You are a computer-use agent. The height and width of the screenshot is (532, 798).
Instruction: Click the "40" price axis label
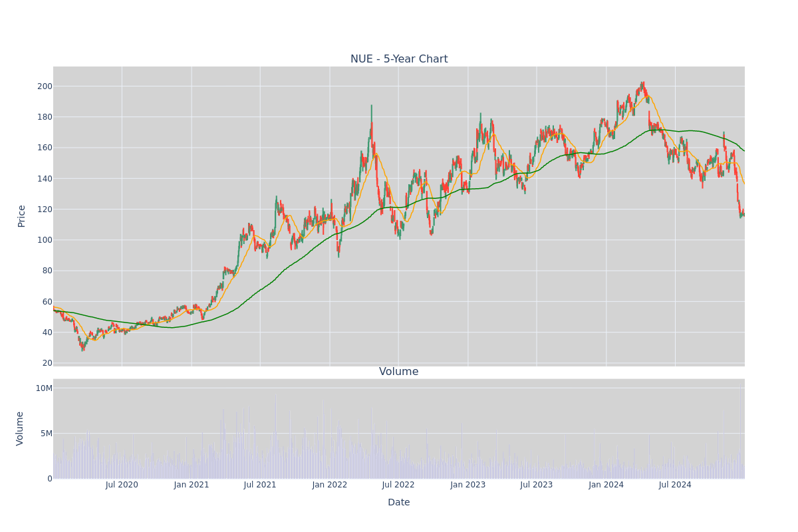pyautogui.click(x=47, y=332)
